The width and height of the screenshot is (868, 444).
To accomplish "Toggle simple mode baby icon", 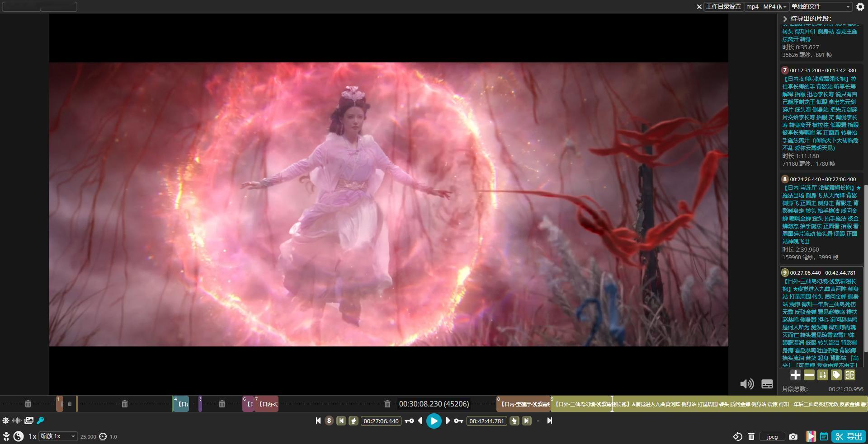I will 6,436.
